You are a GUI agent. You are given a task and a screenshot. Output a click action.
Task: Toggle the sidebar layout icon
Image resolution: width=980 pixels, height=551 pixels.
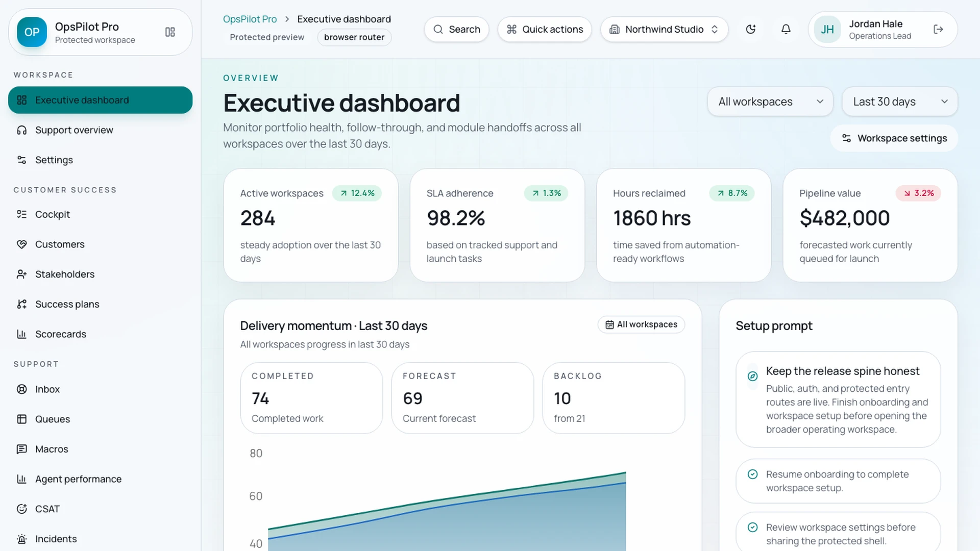[170, 32]
